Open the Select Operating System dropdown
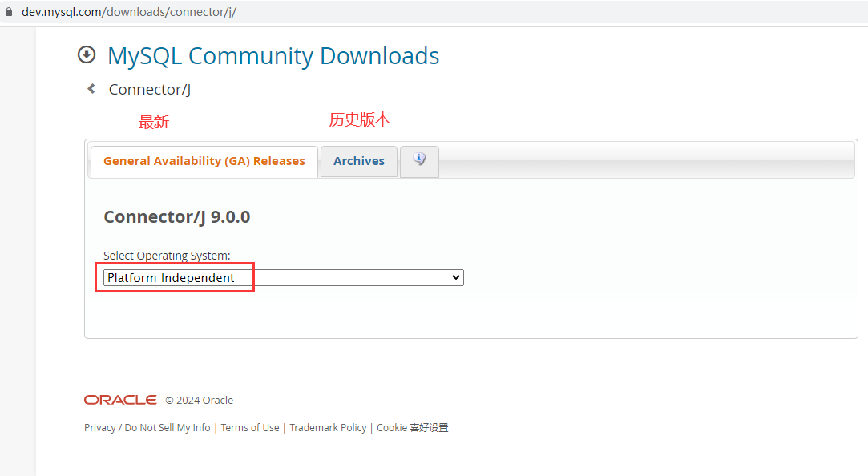The width and height of the screenshot is (868, 476). pos(284,277)
